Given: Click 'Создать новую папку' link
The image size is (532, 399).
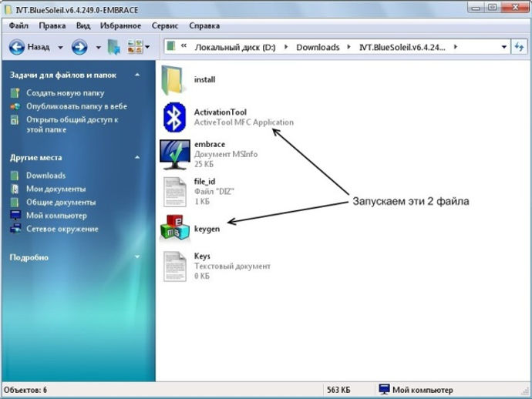Looking at the screenshot, I should (x=66, y=93).
